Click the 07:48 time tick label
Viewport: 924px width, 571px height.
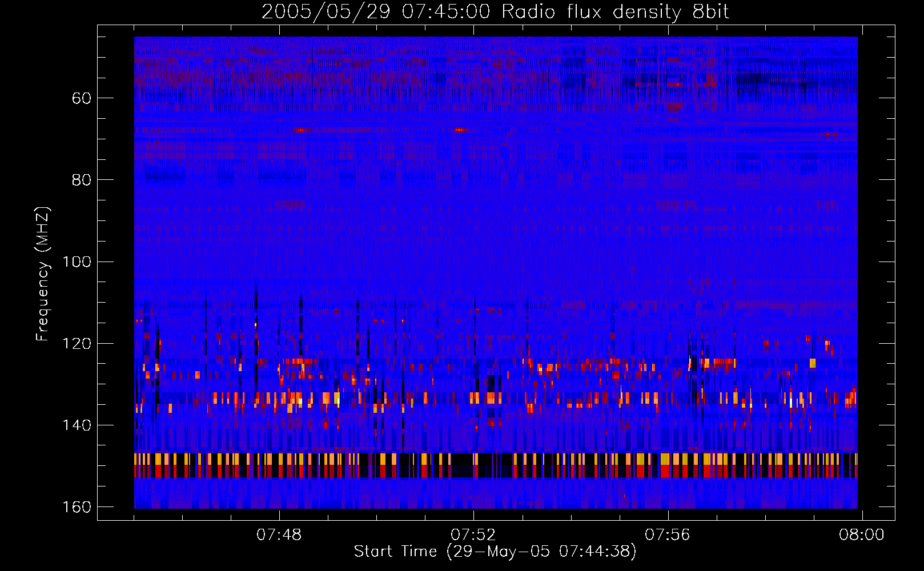point(279,535)
